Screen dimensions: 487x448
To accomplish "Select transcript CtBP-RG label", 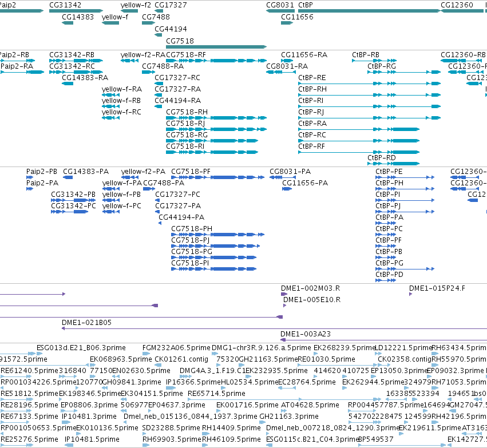I will [x=382, y=66].
